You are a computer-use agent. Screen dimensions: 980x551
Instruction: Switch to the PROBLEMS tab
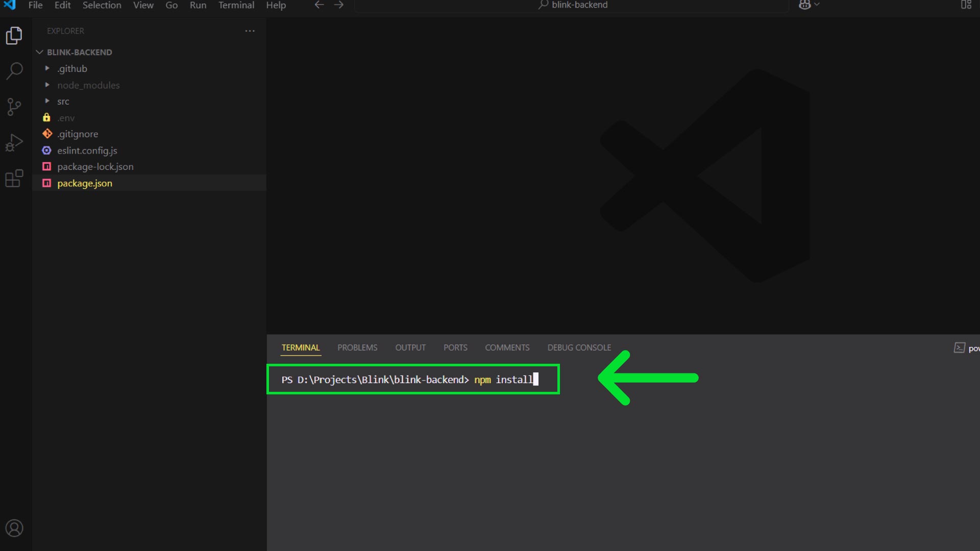click(x=357, y=347)
